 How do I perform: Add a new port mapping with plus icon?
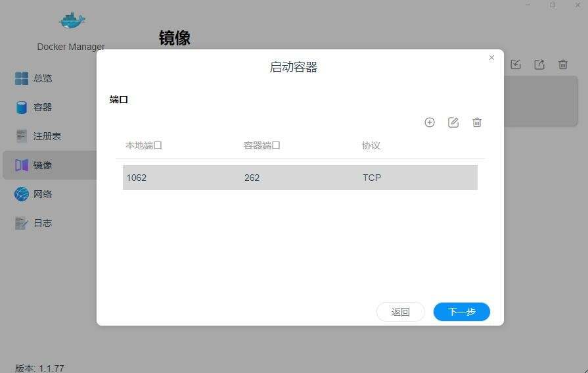tap(430, 122)
